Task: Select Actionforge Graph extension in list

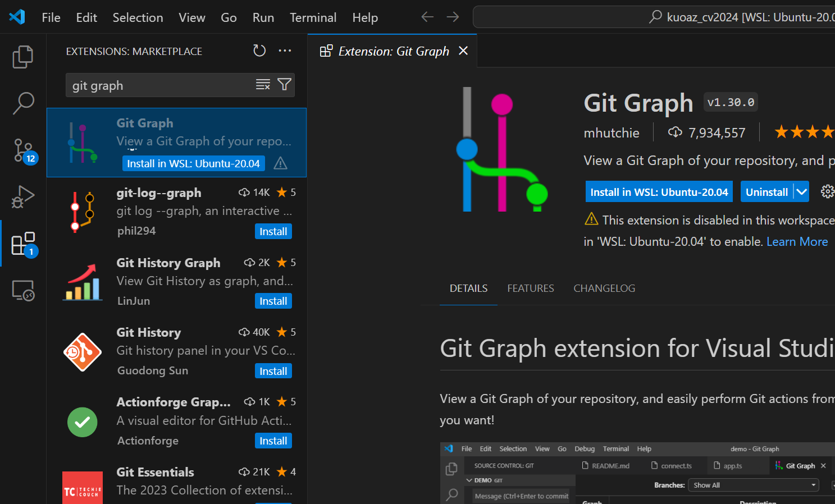Action: [x=176, y=421]
